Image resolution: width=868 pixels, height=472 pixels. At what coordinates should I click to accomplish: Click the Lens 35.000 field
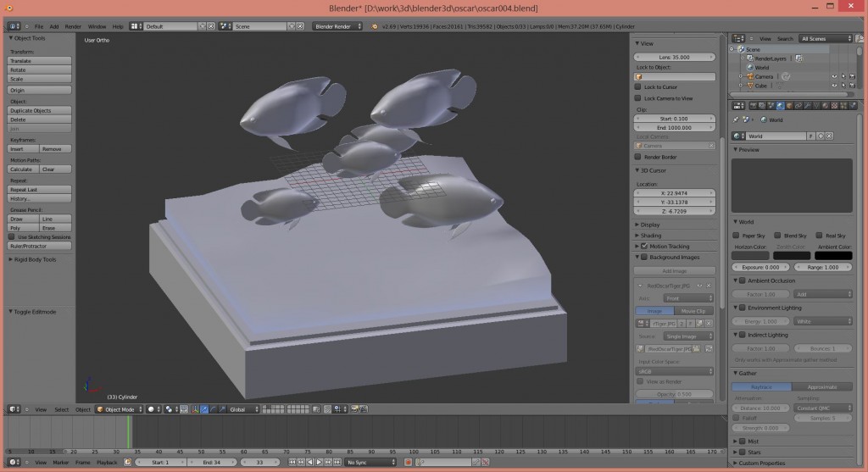tap(675, 57)
